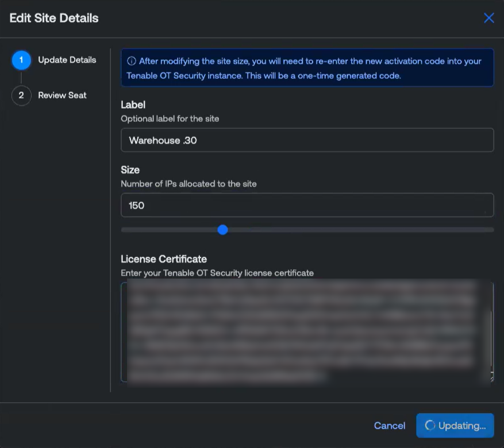This screenshot has height=448, width=504.
Task: Click the Edit Site Details title
Action: (x=54, y=18)
